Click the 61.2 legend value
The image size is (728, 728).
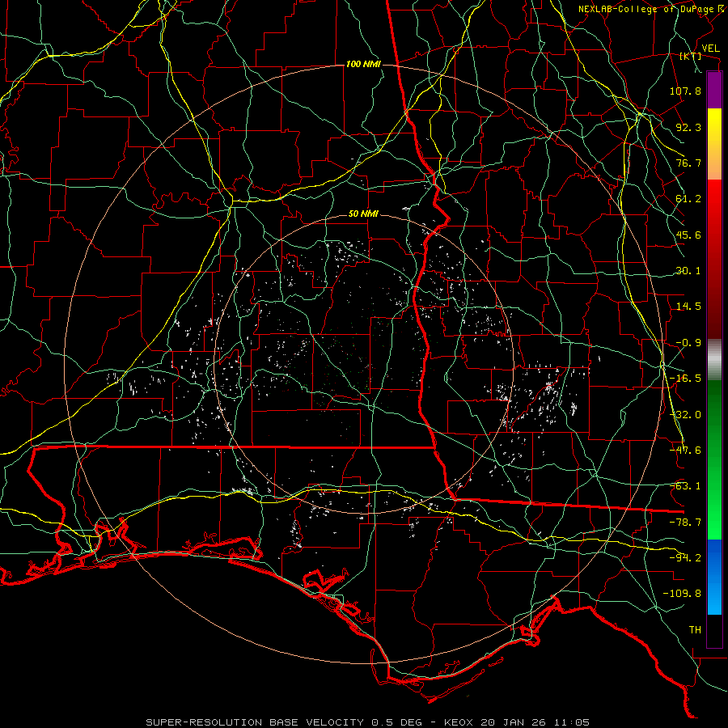[x=688, y=199]
